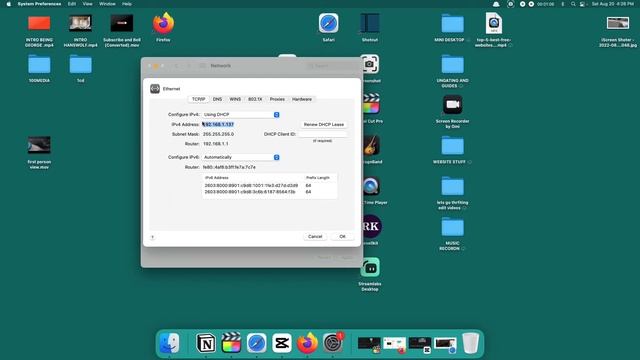Viewport: 640px width, 360px height.
Task: Open the View menu in menu bar
Action: click(87, 4)
